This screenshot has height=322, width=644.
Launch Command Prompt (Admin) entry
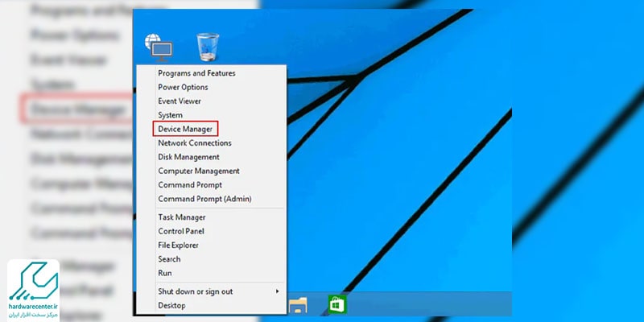coord(211,199)
